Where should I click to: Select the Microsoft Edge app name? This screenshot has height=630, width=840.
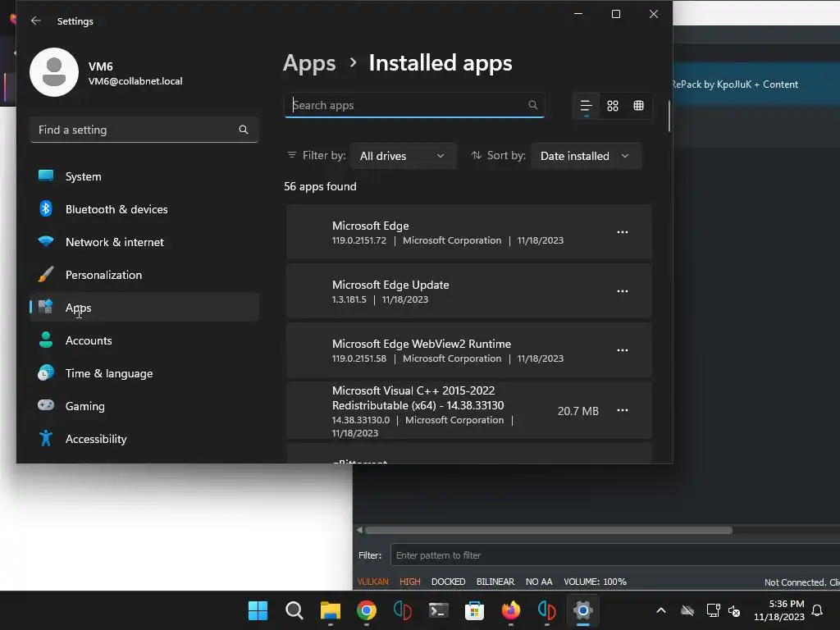[x=370, y=226]
